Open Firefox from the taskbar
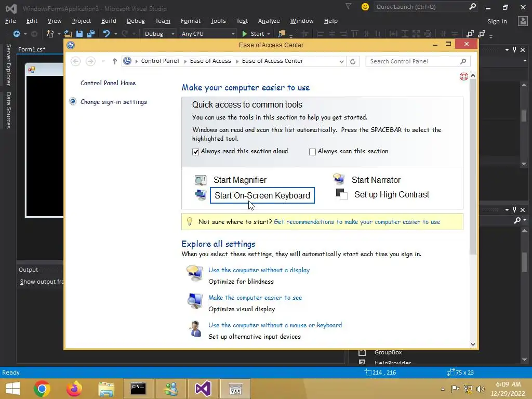The width and height of the screenshot is (532, 399). [x=74, y=389]
